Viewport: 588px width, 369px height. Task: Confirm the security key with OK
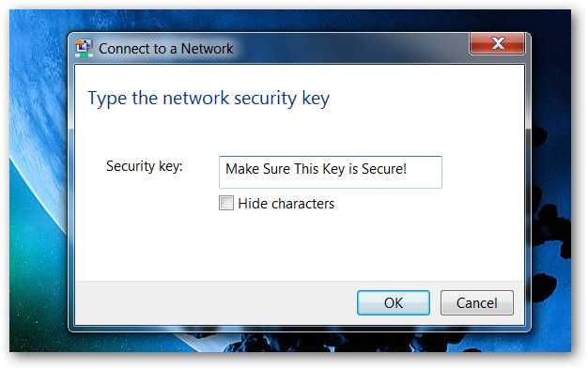394,302
